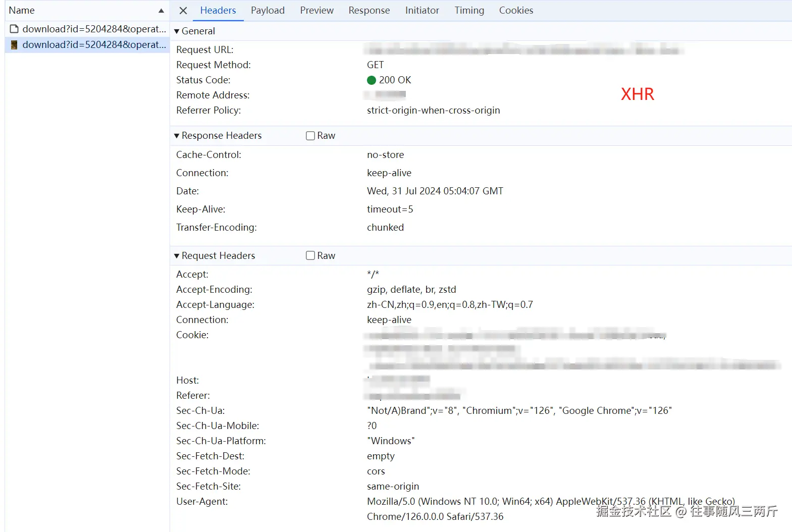Open the Response tab
Screen dimensions: 792x532
369,11
